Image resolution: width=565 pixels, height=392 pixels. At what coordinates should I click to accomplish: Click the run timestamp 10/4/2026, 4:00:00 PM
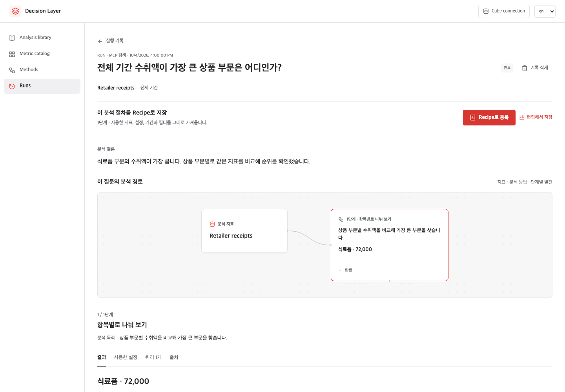(x=151, y=55)
